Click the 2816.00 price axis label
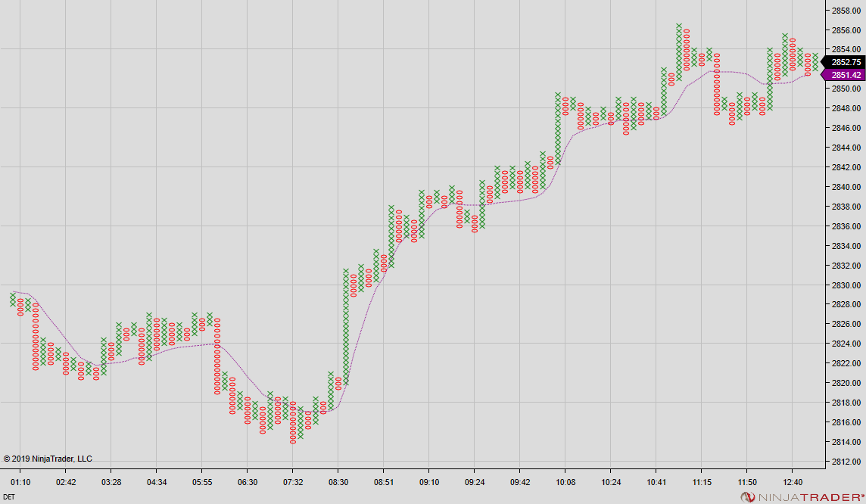 pyautogui.click(x=846, y=422)
